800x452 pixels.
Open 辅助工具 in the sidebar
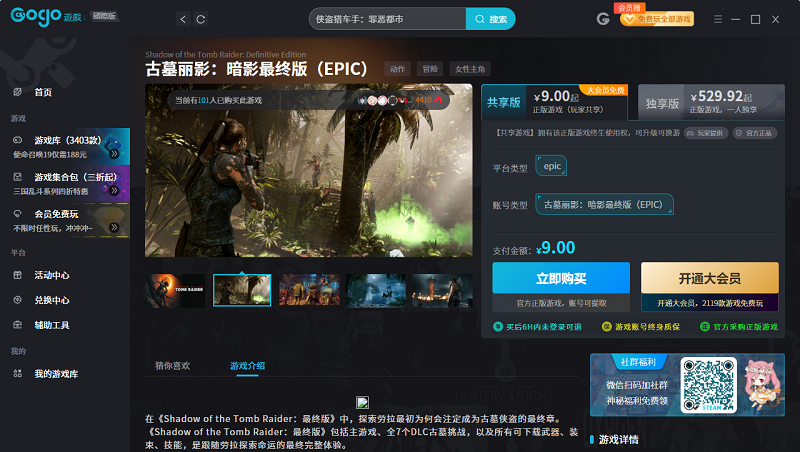(x=52, y=325)
